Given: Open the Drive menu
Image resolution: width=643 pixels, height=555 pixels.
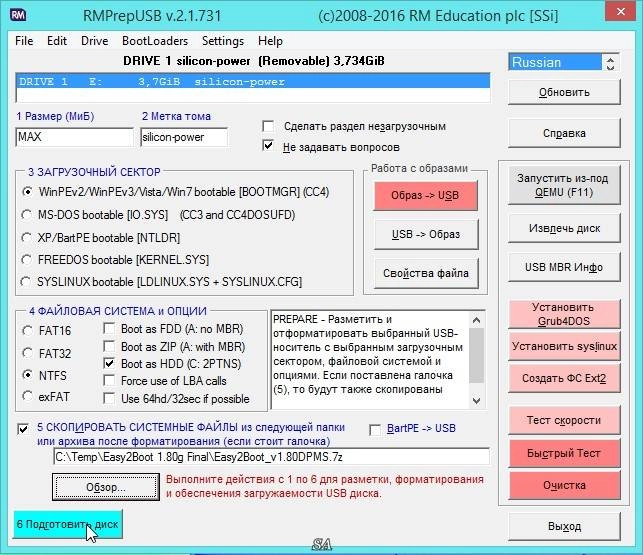Looking at the screenshot, I should pos(94,41).
